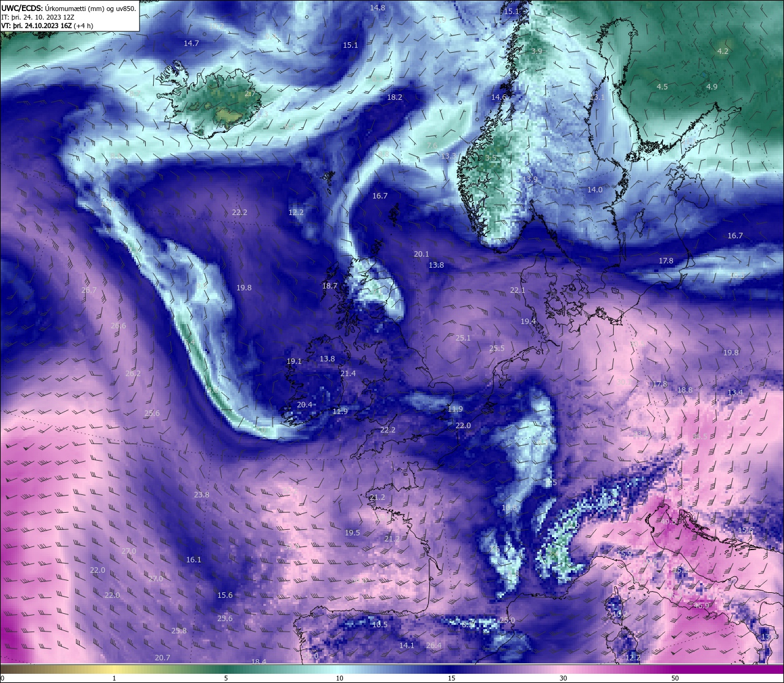Image resolution: width=784 pixels, height=683 pixels.
Task: Click the 18.7 value near Scotland
Action: (x=330, y=286)
